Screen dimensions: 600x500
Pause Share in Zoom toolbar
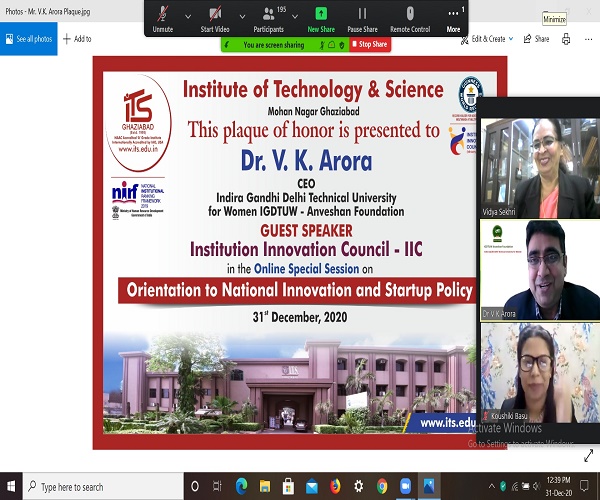click(x=362, y=19)
